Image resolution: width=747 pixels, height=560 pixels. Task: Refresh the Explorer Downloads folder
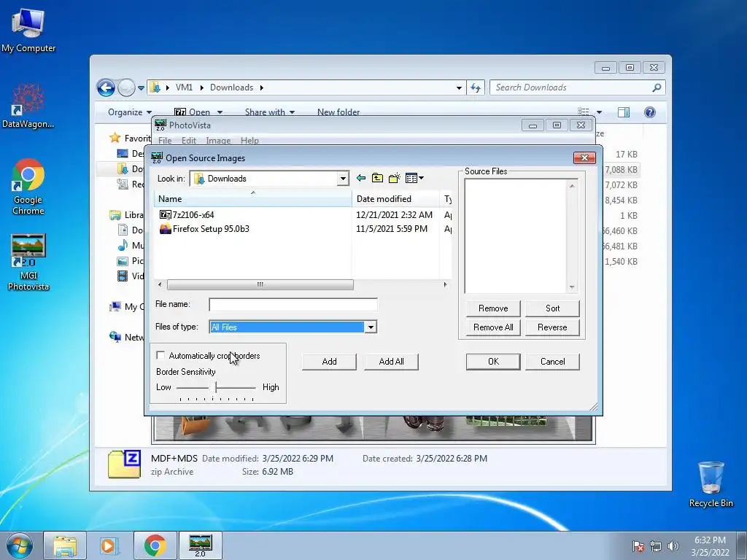tap(476, 87)
